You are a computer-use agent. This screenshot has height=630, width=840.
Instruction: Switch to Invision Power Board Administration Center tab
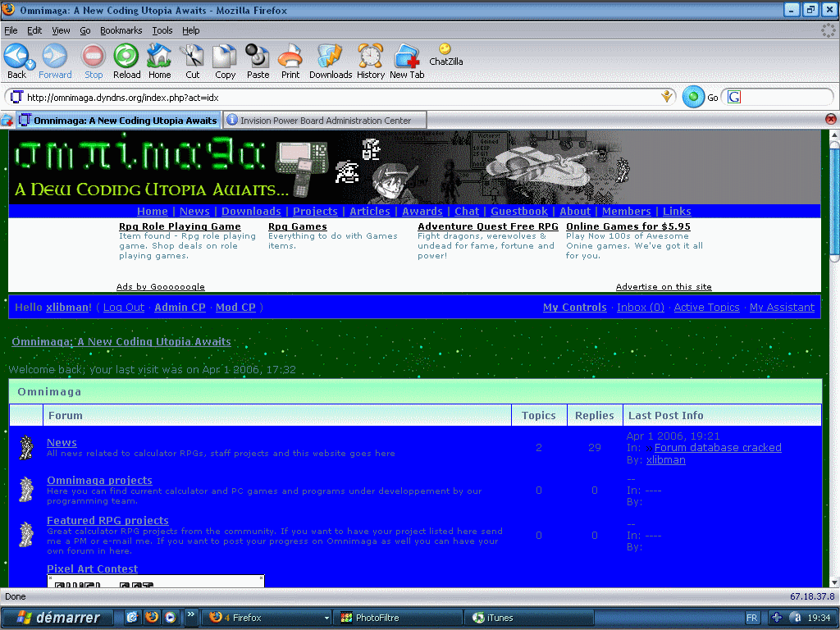tap(325, 121)
